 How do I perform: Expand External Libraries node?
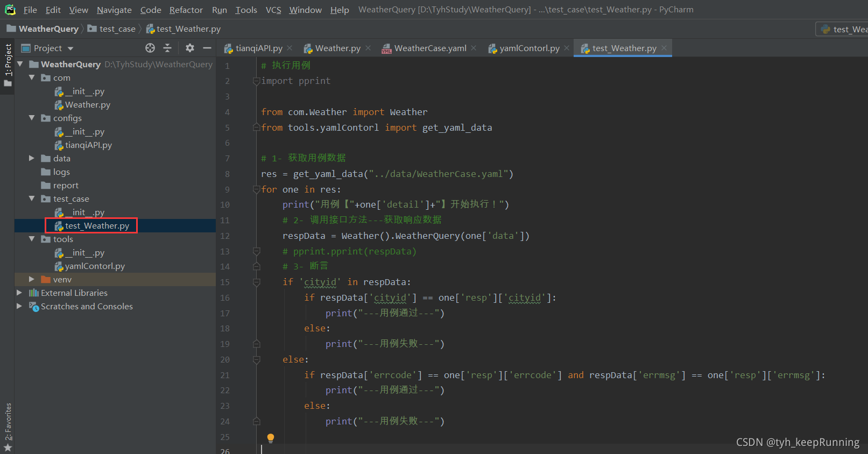point(20,293)
